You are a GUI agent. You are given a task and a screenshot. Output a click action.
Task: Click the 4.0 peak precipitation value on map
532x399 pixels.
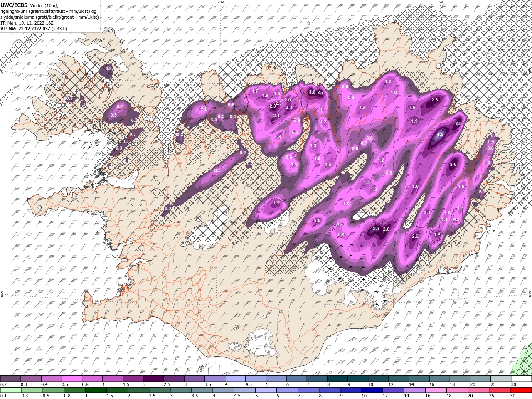pyautogui.click(x=441, y=135)
